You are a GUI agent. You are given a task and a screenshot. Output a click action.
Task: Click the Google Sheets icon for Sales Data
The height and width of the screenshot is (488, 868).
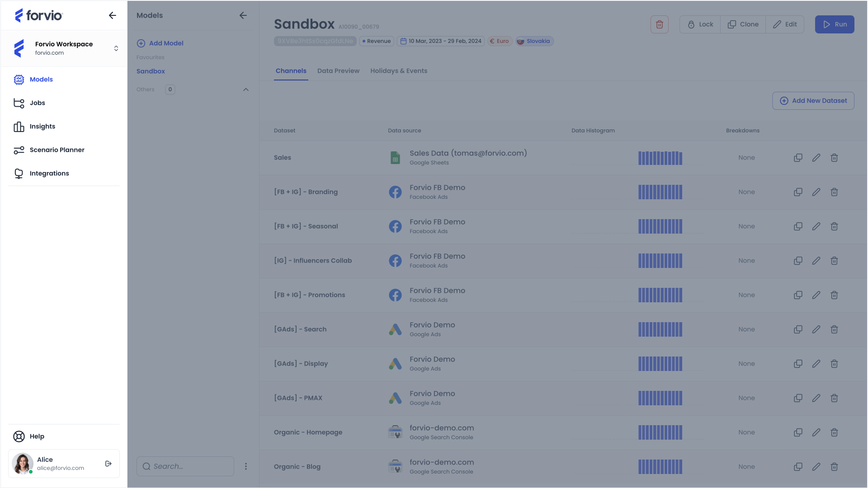[395, 158]
